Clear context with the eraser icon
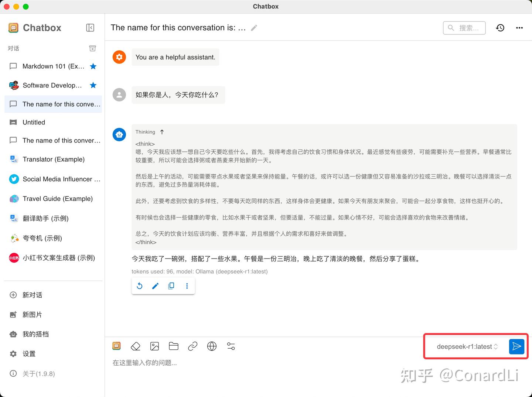 (136, 346)
